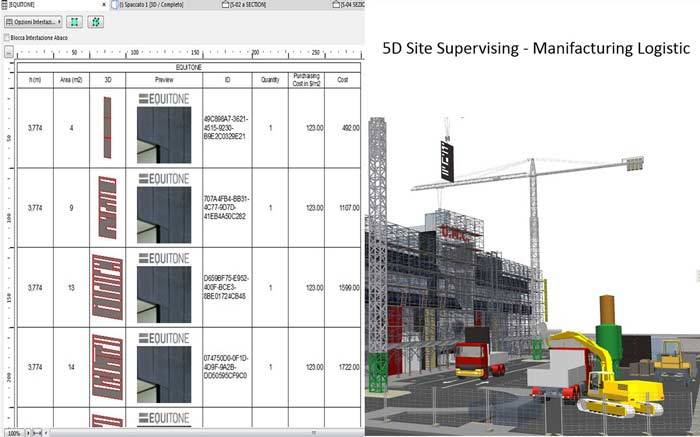Click the Area cell showing 14
The image size is (700, 437).
pos(71,367)
